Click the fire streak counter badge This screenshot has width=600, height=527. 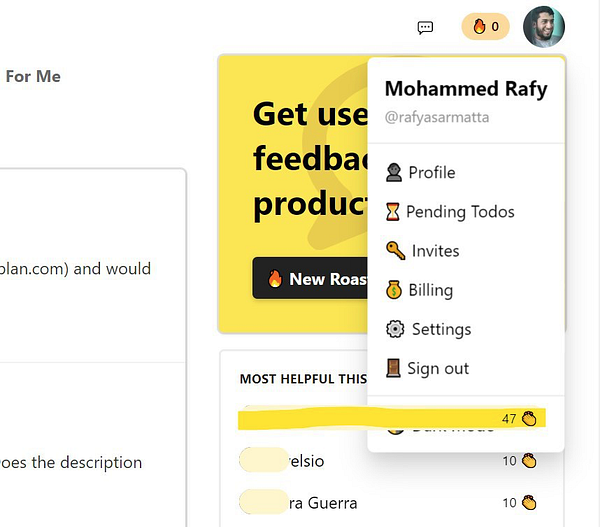coord(485,27)
